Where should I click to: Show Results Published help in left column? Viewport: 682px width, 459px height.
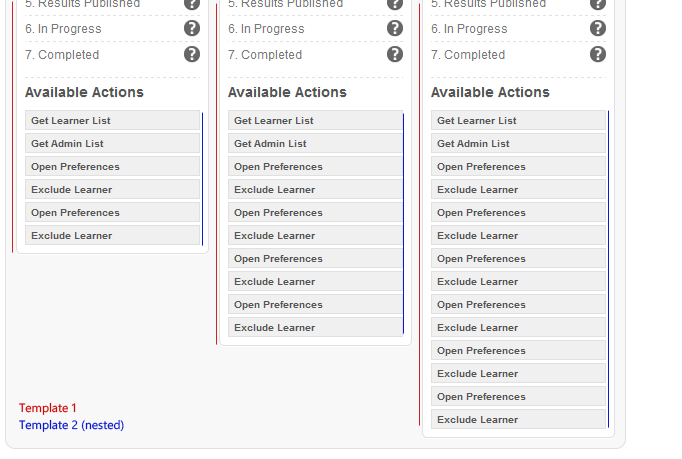coord(192,4)
